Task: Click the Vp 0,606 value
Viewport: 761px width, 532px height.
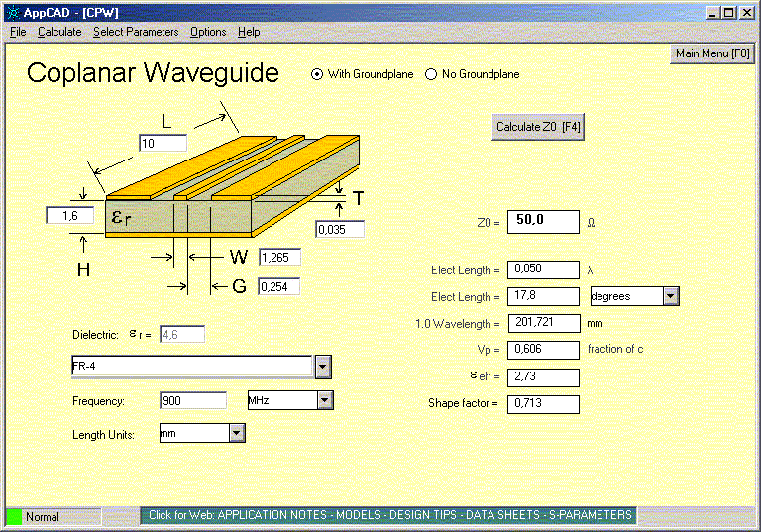Action: (544, 350)
